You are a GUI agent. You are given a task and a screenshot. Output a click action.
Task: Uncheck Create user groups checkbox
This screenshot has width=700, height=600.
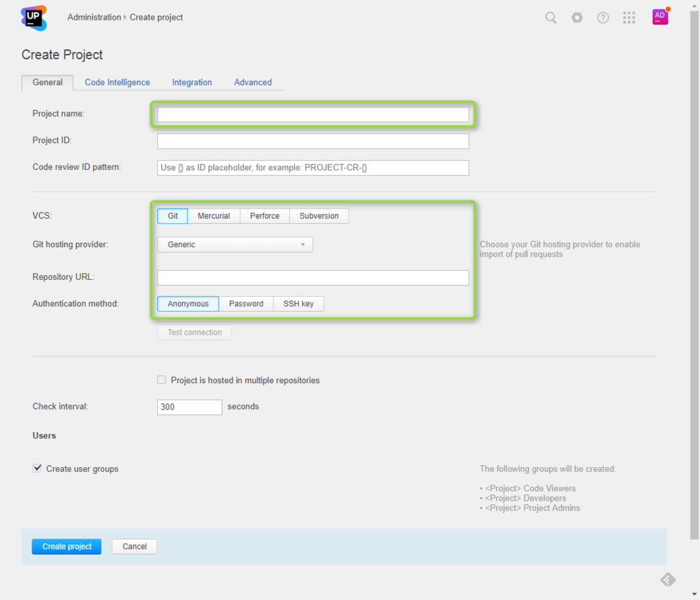[37, 468]
